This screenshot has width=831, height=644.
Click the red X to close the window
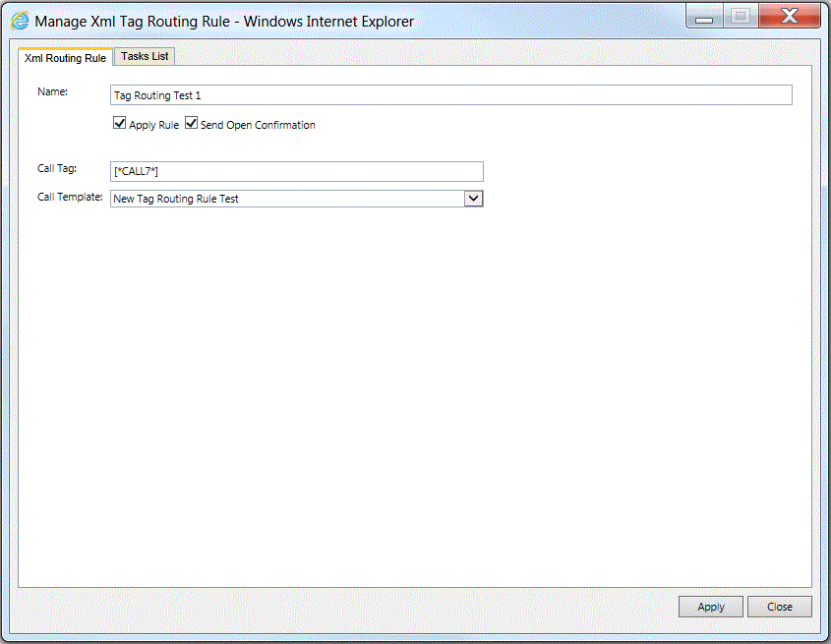point(789,15)
